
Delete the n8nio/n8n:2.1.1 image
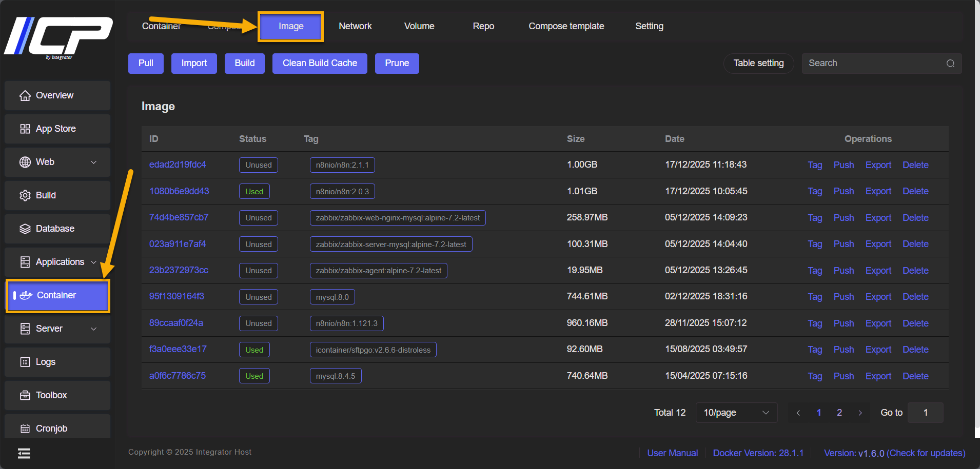915,165
